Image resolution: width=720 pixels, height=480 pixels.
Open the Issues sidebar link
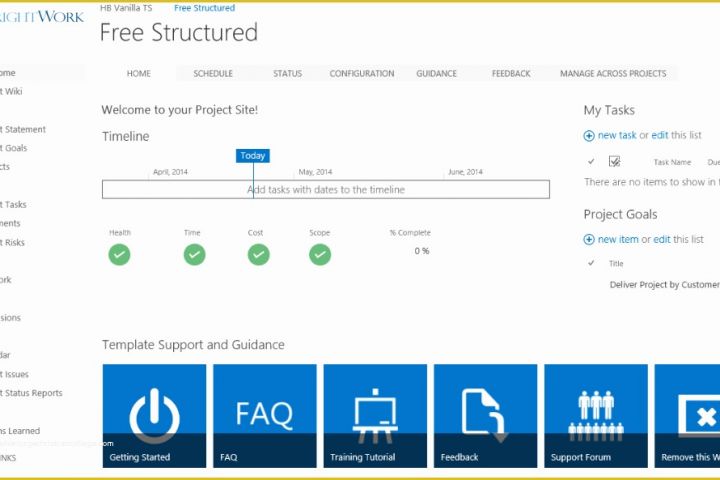click(14, 374)
